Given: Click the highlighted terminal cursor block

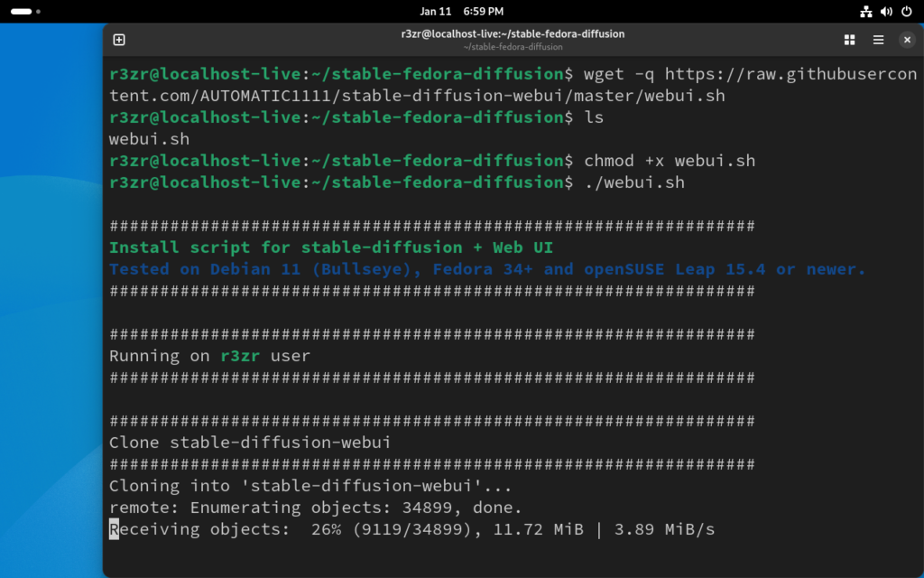Looking at the screenshot, I should [115, 529].
